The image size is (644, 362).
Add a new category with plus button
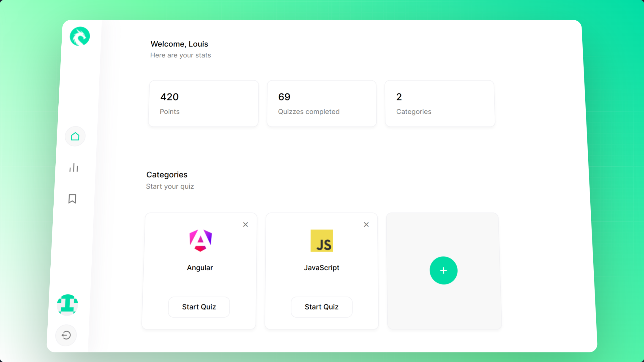[444, 270]
